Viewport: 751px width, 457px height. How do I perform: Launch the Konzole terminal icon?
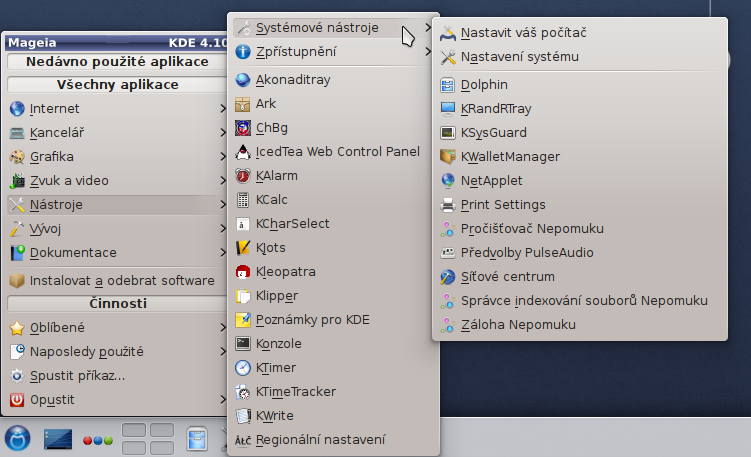[x=243, y=344]
